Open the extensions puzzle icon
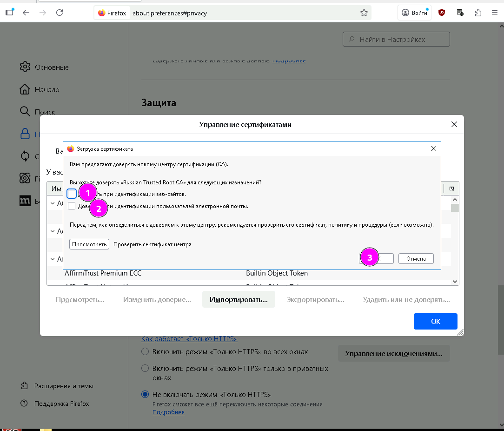This screenshot has width=504, height=431. 477,13
